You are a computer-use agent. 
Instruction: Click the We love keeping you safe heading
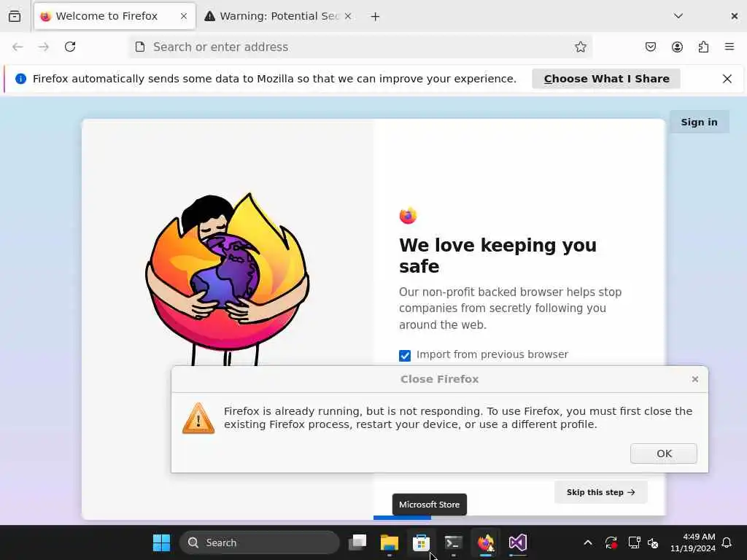click(498, 256)
